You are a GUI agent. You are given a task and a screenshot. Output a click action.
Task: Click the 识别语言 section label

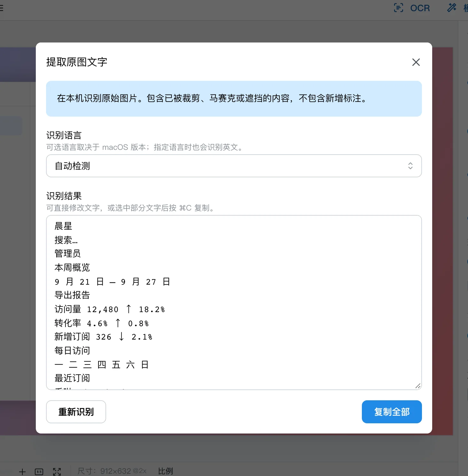(x=64, y=135)
